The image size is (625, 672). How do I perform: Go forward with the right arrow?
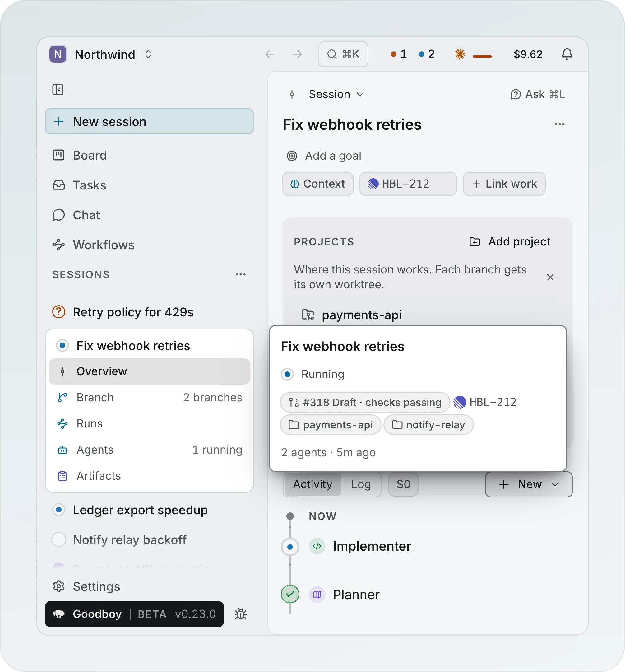[297, 54]
